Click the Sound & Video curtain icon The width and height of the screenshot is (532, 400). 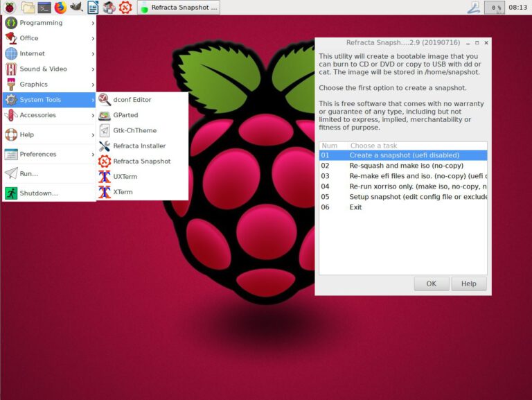11,69
